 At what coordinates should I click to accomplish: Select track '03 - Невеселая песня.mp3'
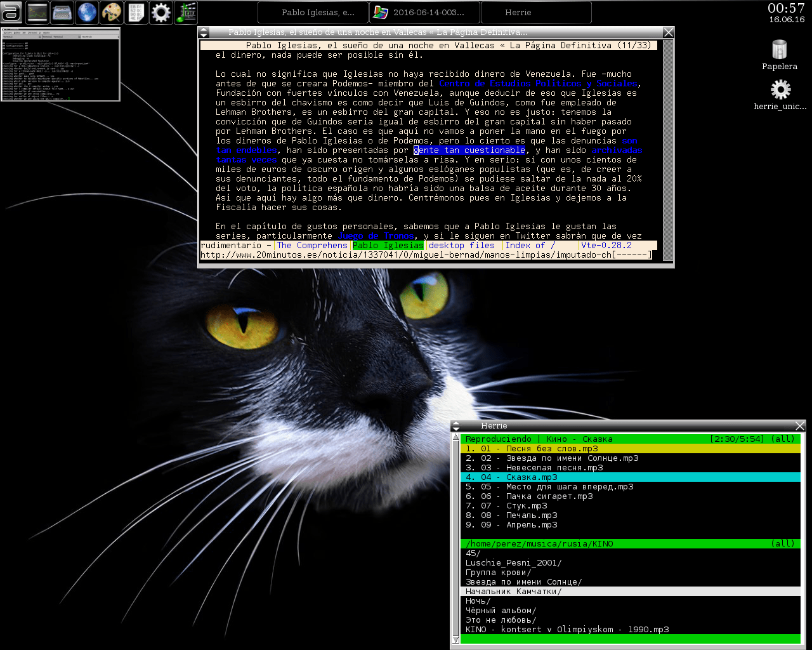point(631,468)
